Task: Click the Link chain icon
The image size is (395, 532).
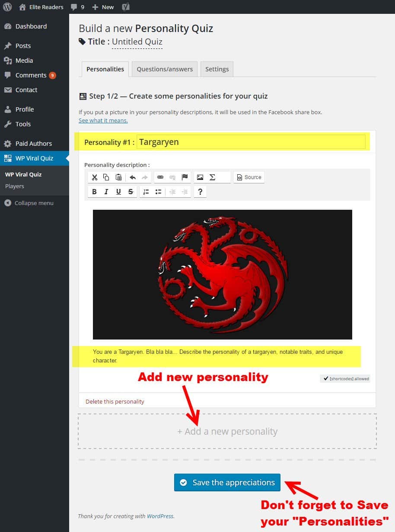Action: [x=160, y=177]
